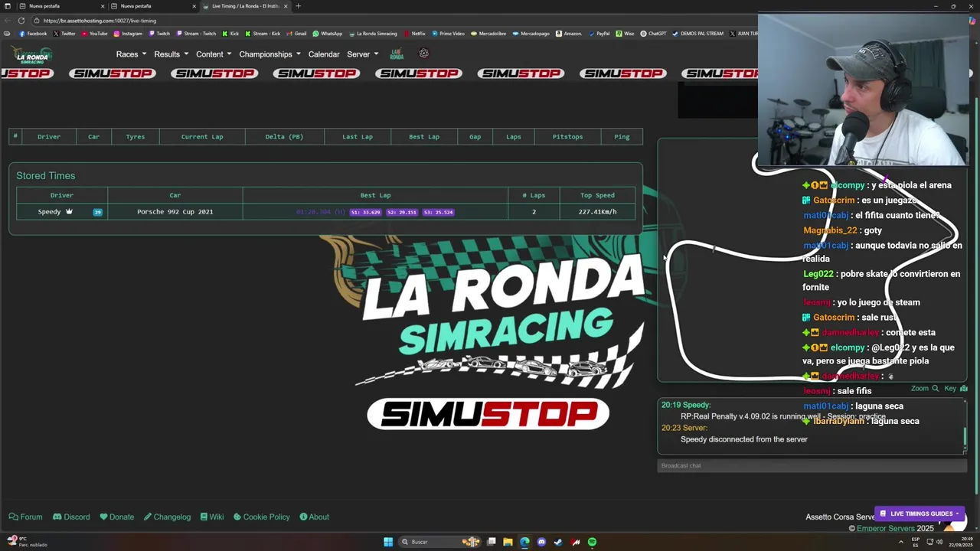Click the blue 29 badge beside Speedy
Image resolution: width=980 pixels, height=551 pixels.
coord(97,212)
